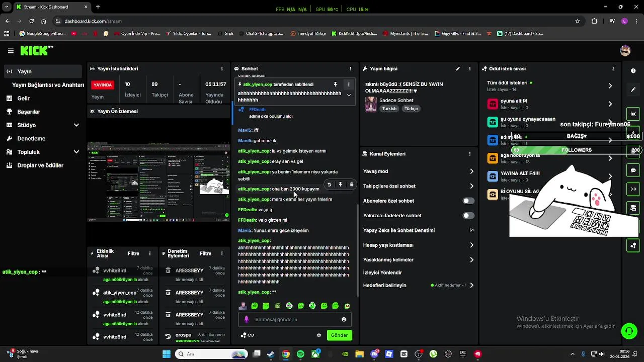
Task: Click the stream preview thumbnail
Action: pyautogui.click(x=158, y=181)
